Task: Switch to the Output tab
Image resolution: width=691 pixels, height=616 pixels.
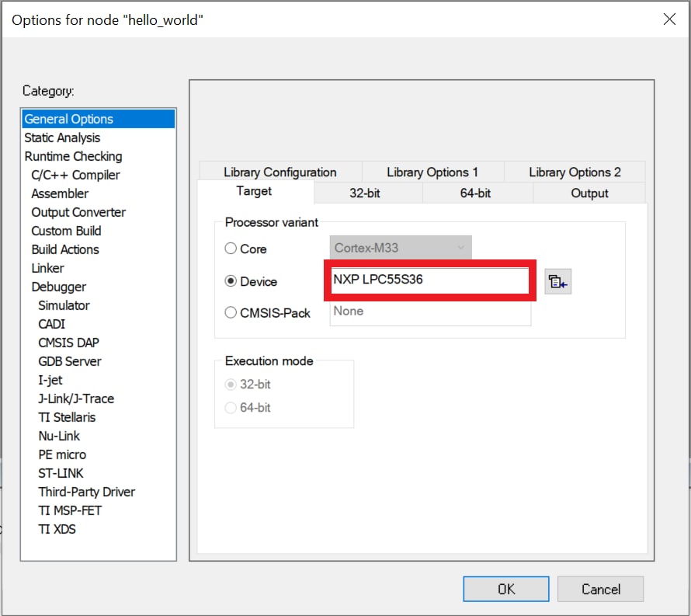Action: pos(589,193)
